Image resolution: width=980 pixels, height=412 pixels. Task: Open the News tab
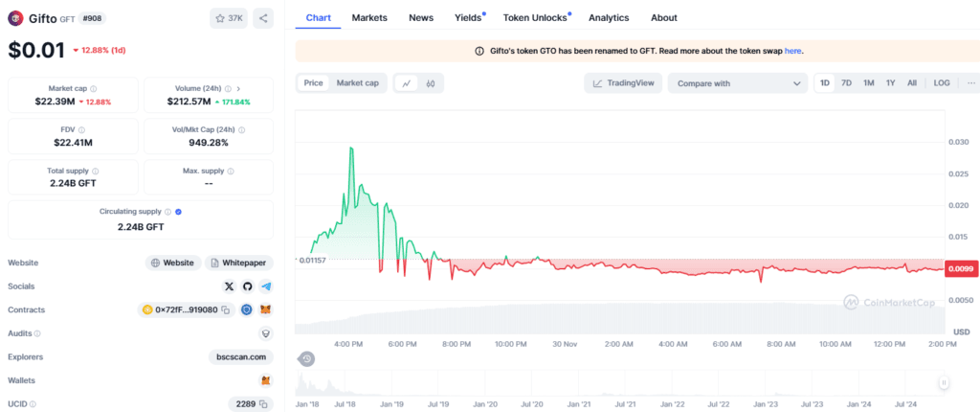point(421,17)
